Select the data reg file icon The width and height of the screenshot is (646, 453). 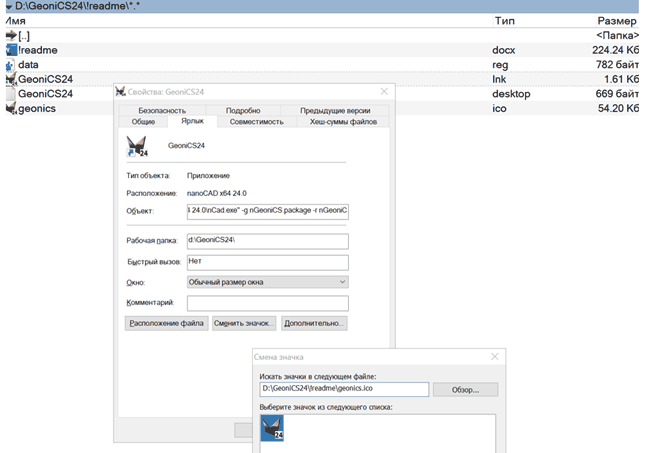[10, 65]
